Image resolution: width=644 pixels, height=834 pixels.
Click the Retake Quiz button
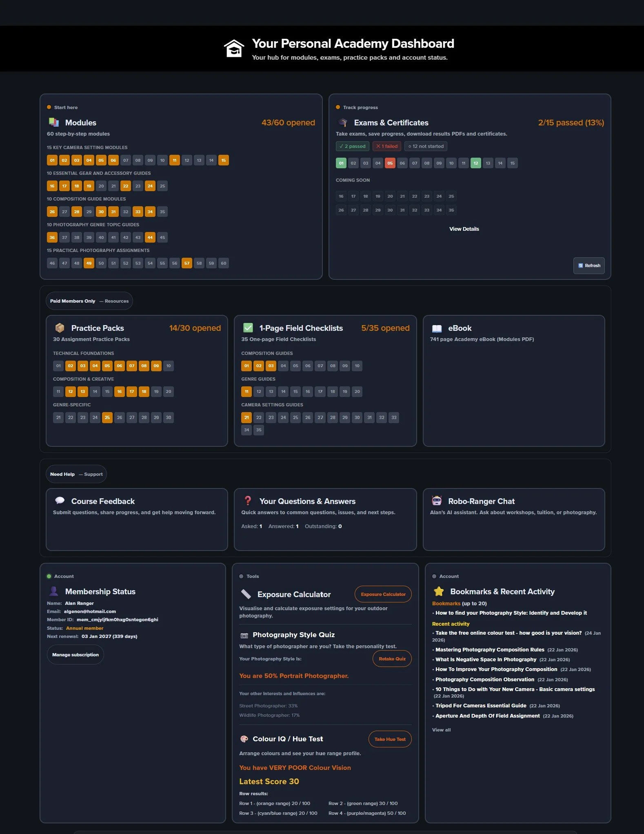coord(392,659)
